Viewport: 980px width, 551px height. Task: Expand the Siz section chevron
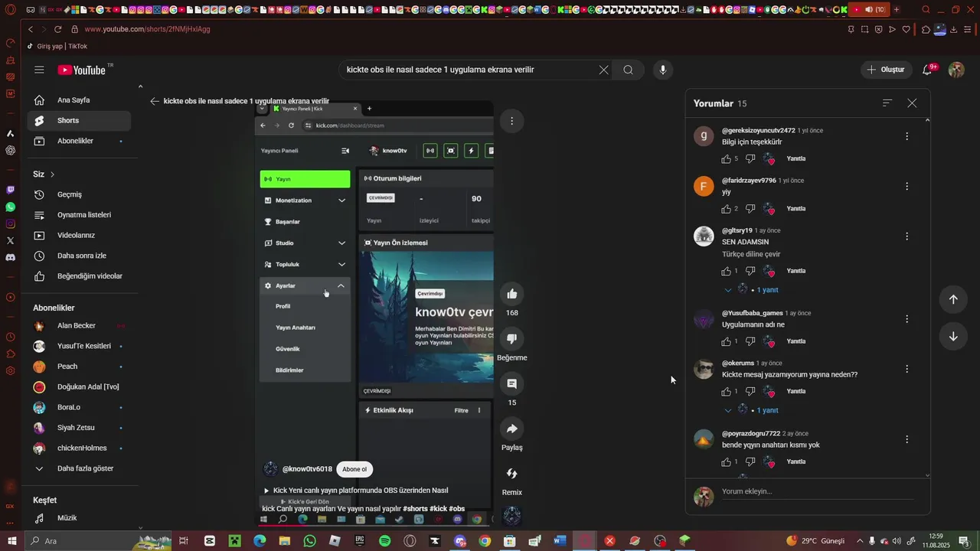pyautogui.click(x=53, y=174)
